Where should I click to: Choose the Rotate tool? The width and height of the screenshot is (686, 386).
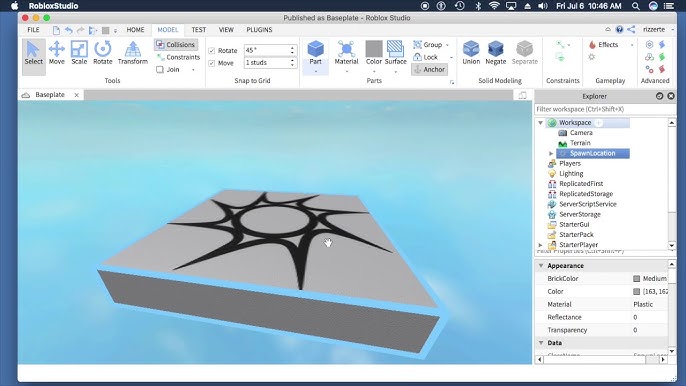tap(103, 53)
